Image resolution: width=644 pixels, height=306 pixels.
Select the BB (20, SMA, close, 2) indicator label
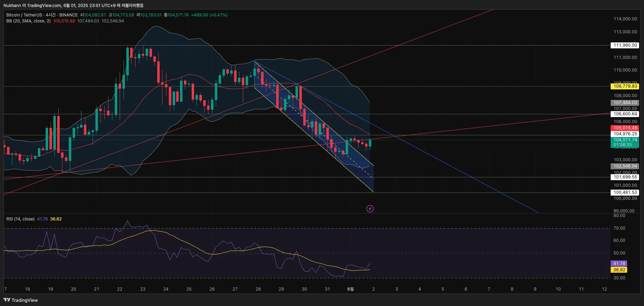tap(28, 21)
